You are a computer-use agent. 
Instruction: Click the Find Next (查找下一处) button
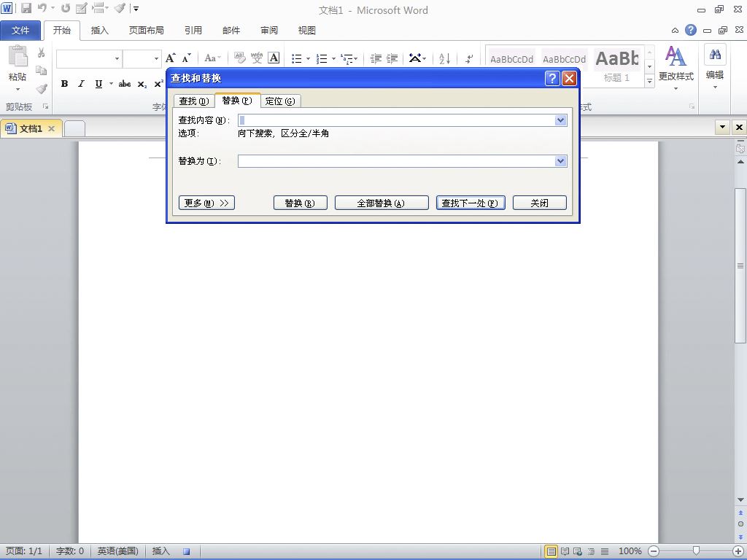click(x=471, y=203)
